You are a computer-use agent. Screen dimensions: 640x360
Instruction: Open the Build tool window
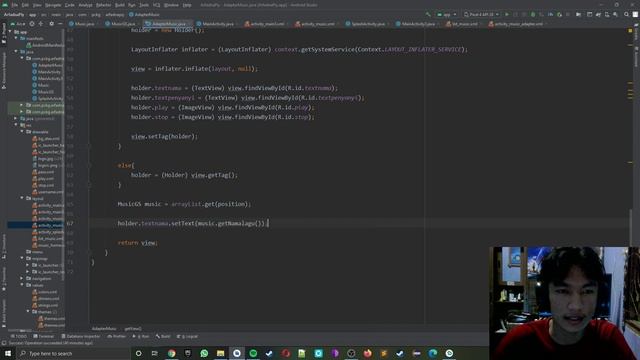point(163,336)
